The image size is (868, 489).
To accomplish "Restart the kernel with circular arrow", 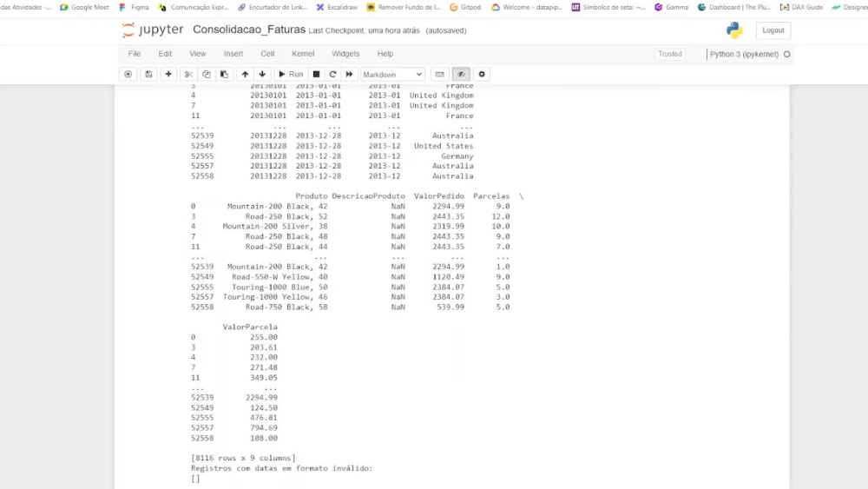I will tap(332, 74).
